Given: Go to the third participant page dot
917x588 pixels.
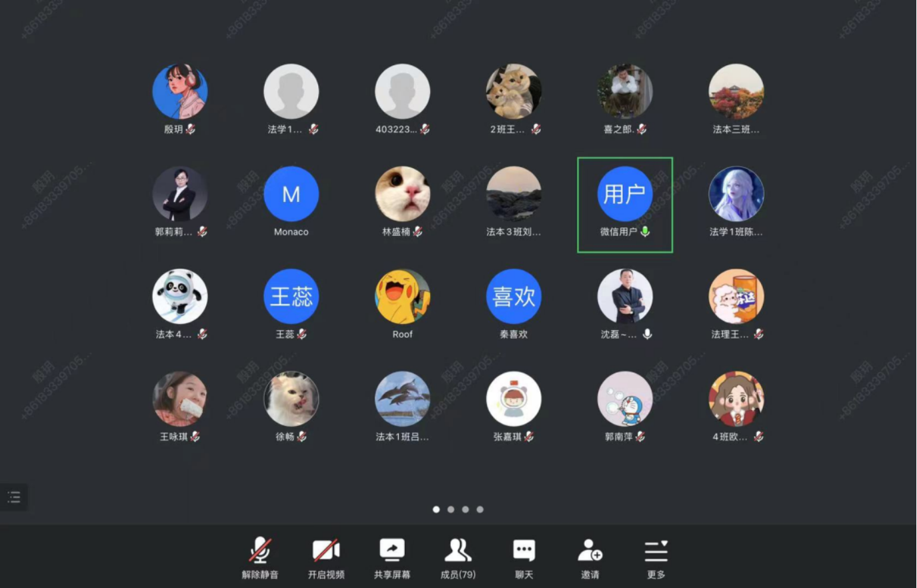Looking at the screenshot, I should (466, 509).
